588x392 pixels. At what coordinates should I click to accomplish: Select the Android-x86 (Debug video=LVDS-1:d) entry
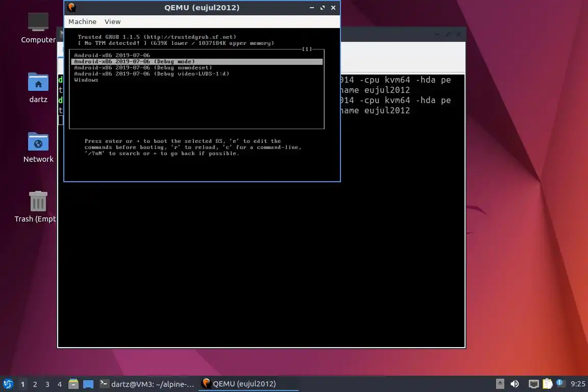[197, 74]
